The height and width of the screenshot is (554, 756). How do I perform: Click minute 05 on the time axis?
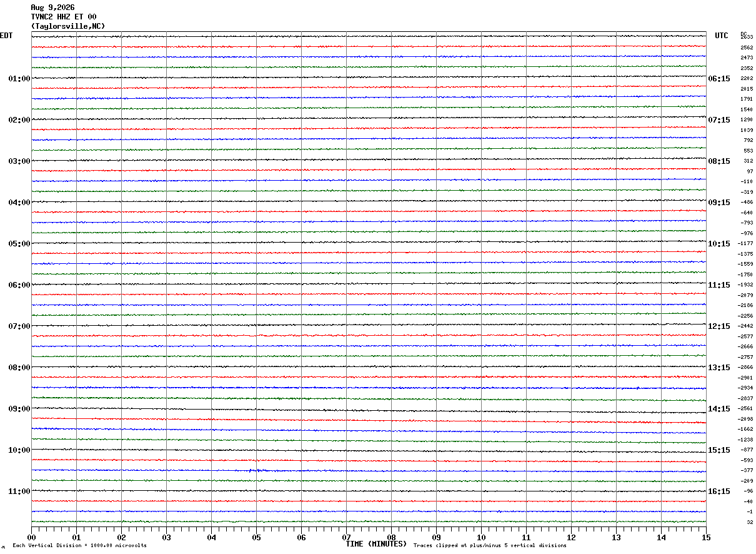[x=256, y=537]
